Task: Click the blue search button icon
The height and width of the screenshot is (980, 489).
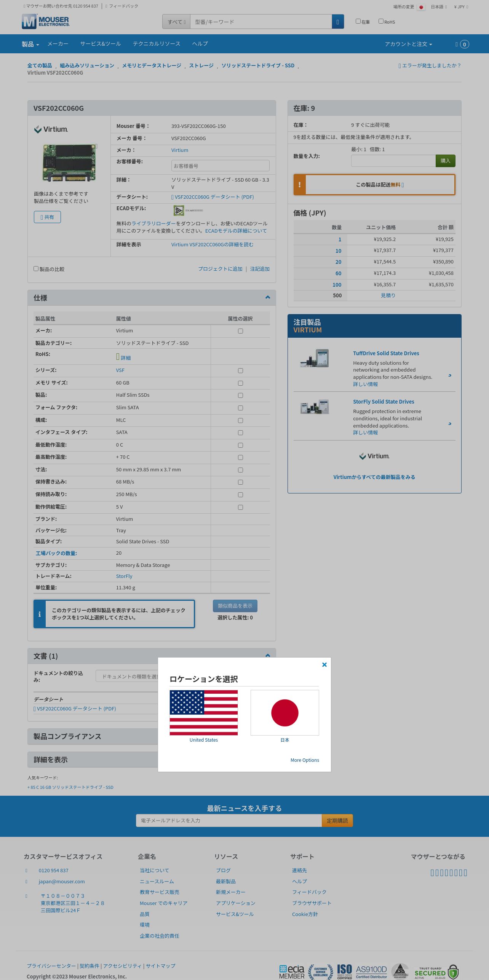Action: [338, 22]
